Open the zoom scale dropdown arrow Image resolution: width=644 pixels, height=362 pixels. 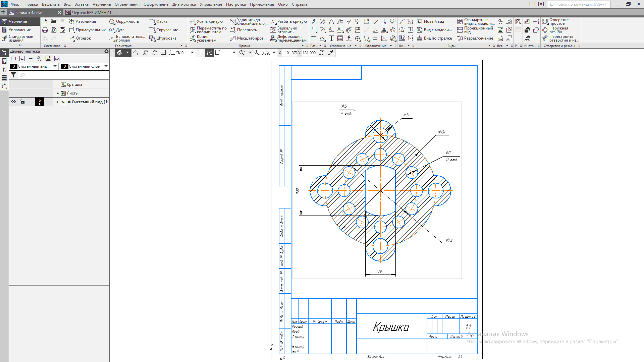274,53
